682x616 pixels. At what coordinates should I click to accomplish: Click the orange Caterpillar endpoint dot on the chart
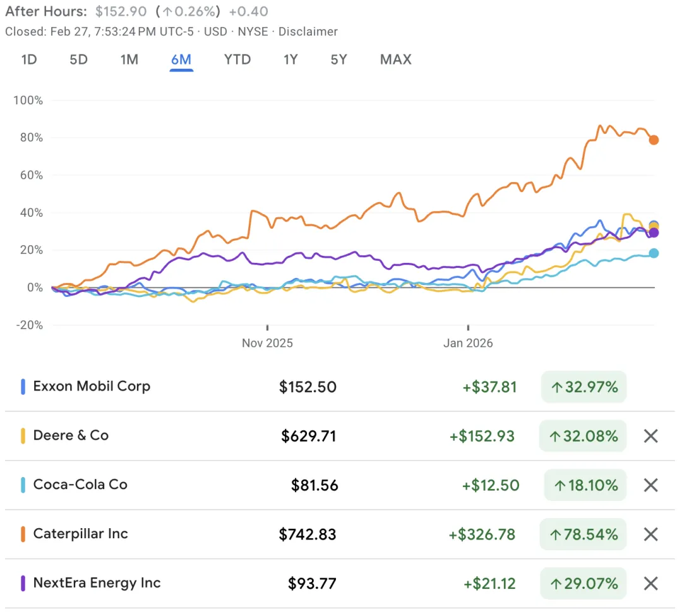(x=654, y=140)
